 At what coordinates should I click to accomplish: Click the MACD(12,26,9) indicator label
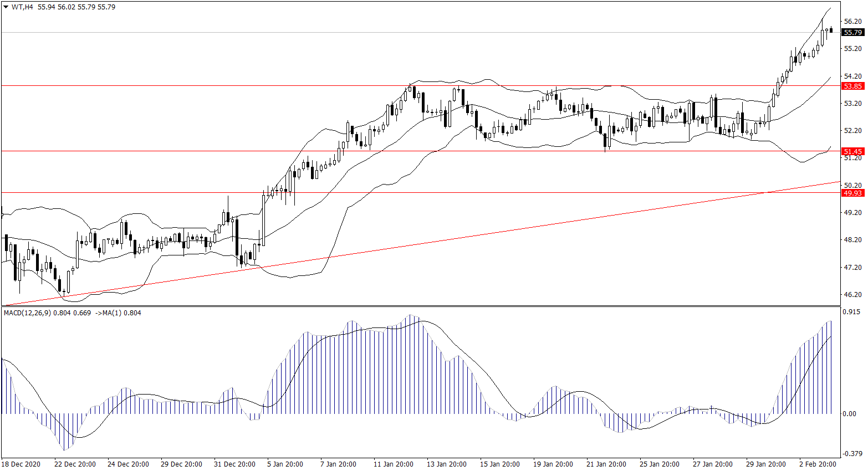(27, 313)
